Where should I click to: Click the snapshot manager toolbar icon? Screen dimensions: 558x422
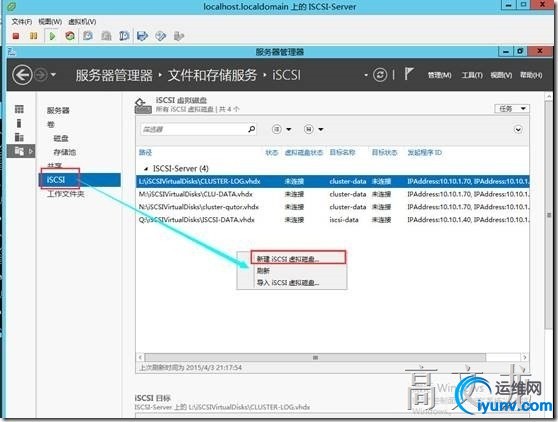124,36
